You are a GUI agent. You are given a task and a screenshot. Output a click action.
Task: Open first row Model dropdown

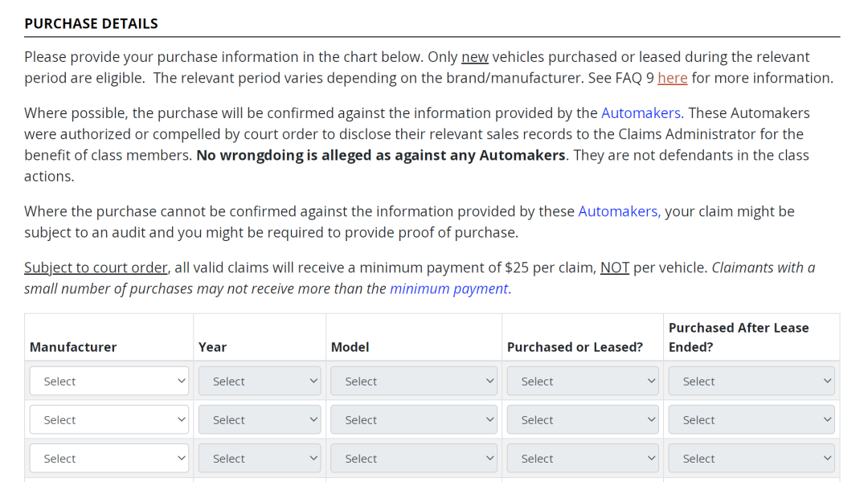click(x=414, y=382)
